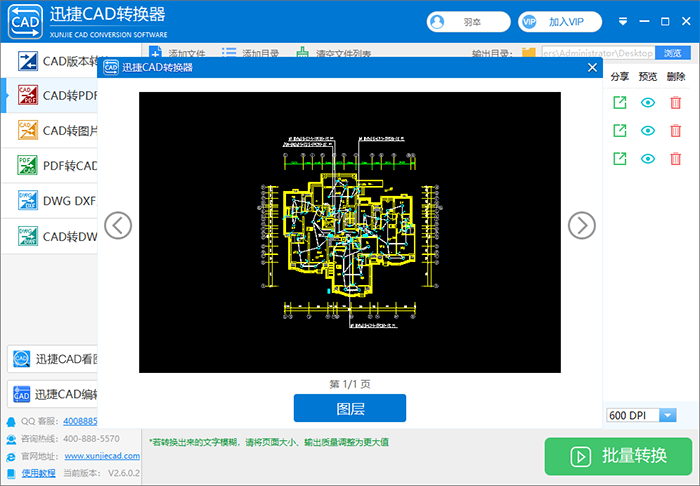Click the 600 DPI value field

tap(633, 415)
